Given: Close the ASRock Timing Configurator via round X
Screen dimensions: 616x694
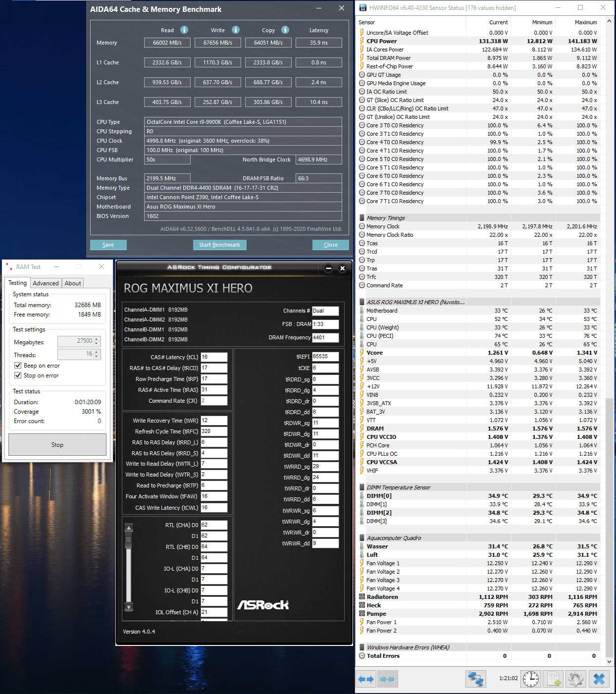Looking at the screenshot, I should point(342,268).
